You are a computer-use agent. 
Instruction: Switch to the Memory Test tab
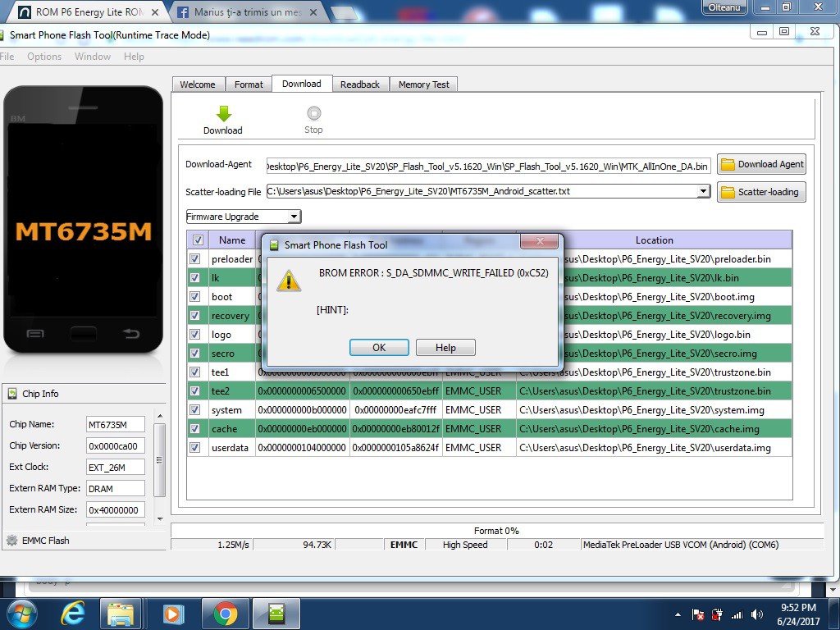[423, 84]
